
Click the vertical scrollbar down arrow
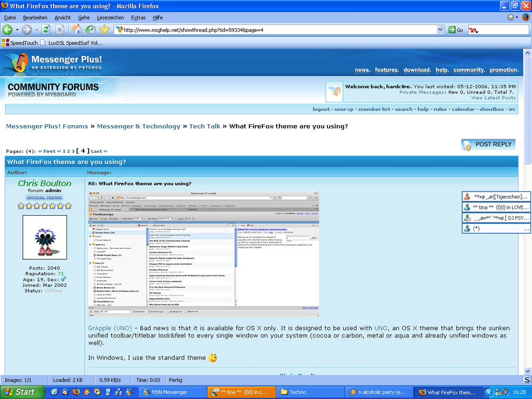click(x=527, y=370)
